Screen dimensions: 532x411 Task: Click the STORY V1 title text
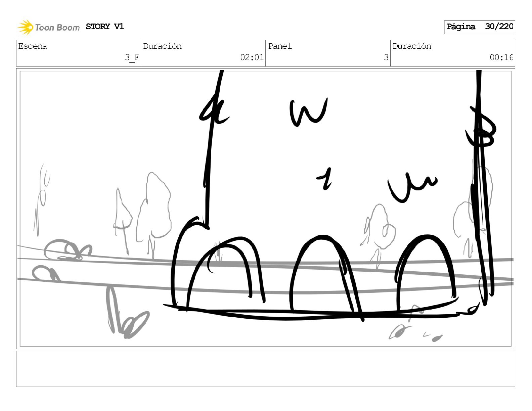tap(105, 27)
